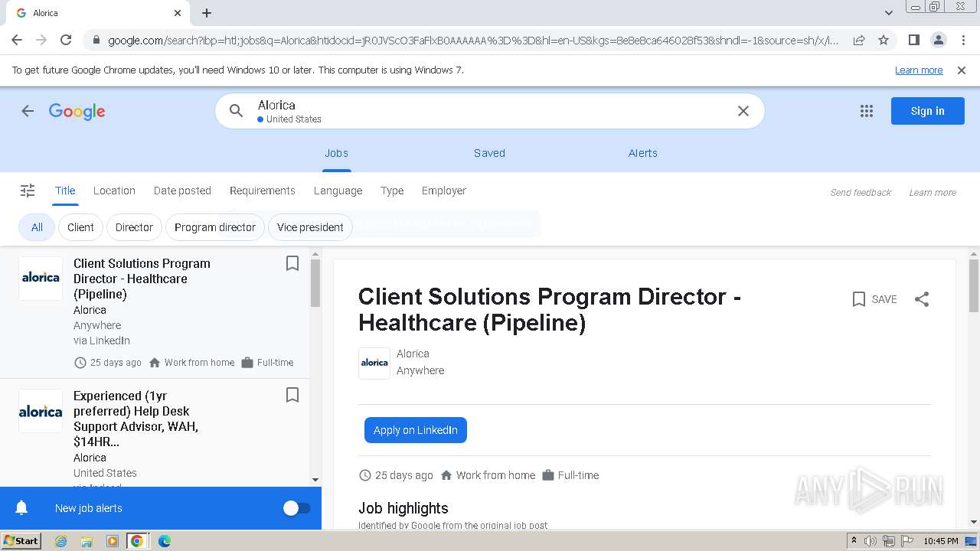Click Learn more link near feedback

(933, 193)
